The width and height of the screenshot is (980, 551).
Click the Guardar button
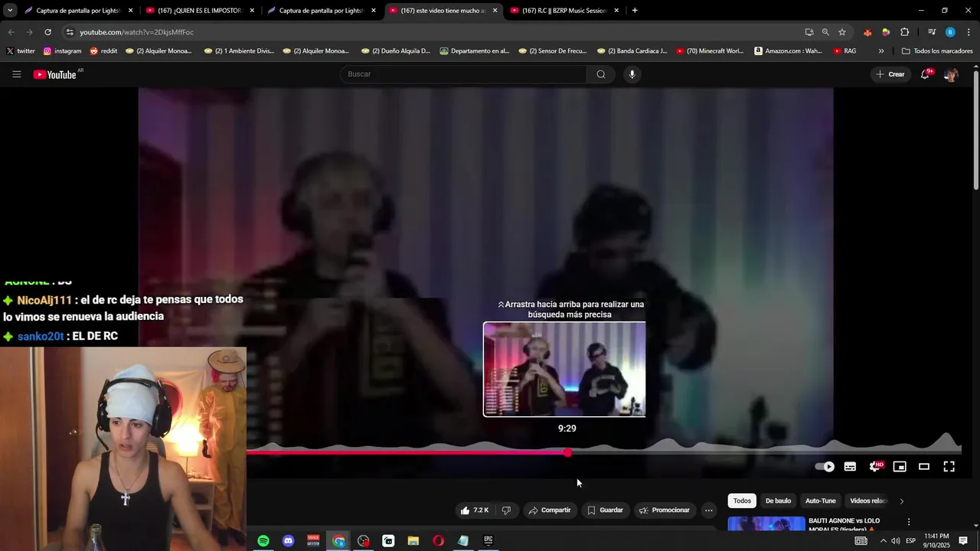[605, 510]
